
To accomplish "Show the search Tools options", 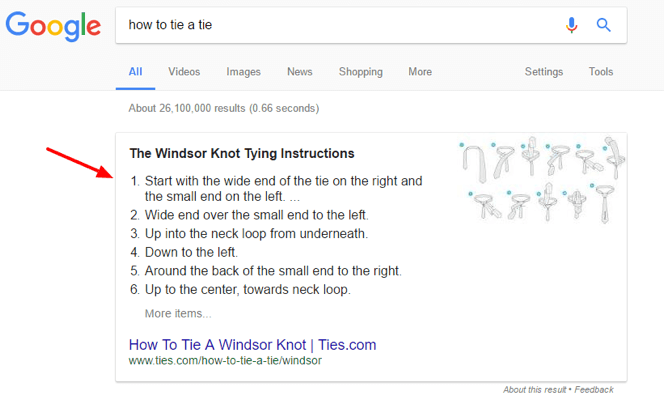I will [x=601, y=72].
